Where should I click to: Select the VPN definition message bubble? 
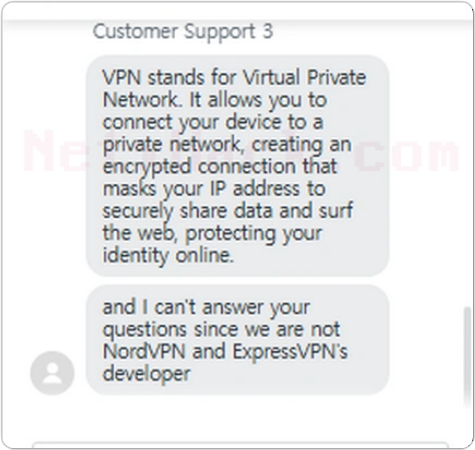[x=237, y=166]
